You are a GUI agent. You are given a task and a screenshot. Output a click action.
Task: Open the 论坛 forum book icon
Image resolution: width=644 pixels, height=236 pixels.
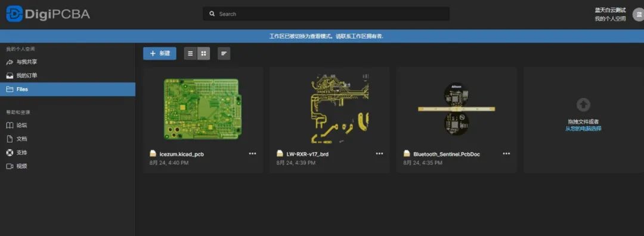[10, 125]
